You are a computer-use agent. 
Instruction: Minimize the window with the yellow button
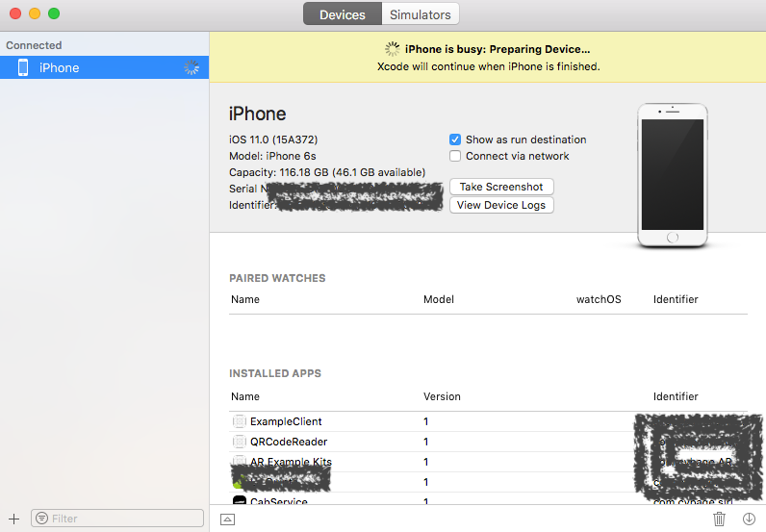pos(35,13)
